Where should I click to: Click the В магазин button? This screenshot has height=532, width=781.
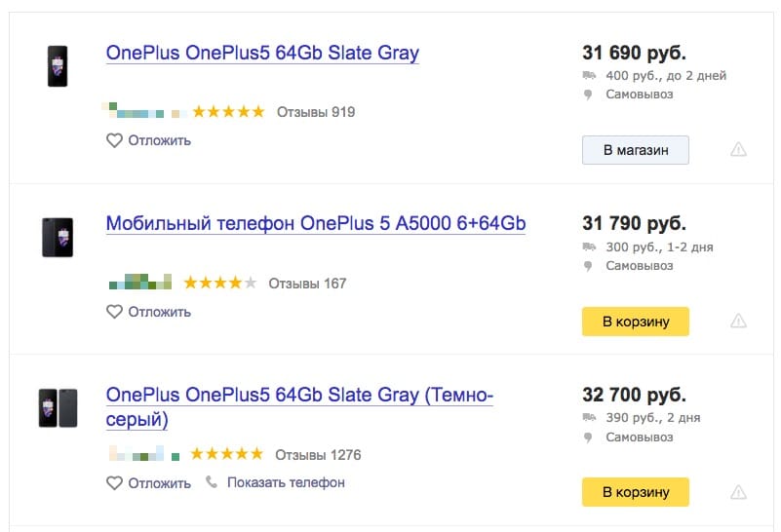pyautogui.click(x=636, y=150)
